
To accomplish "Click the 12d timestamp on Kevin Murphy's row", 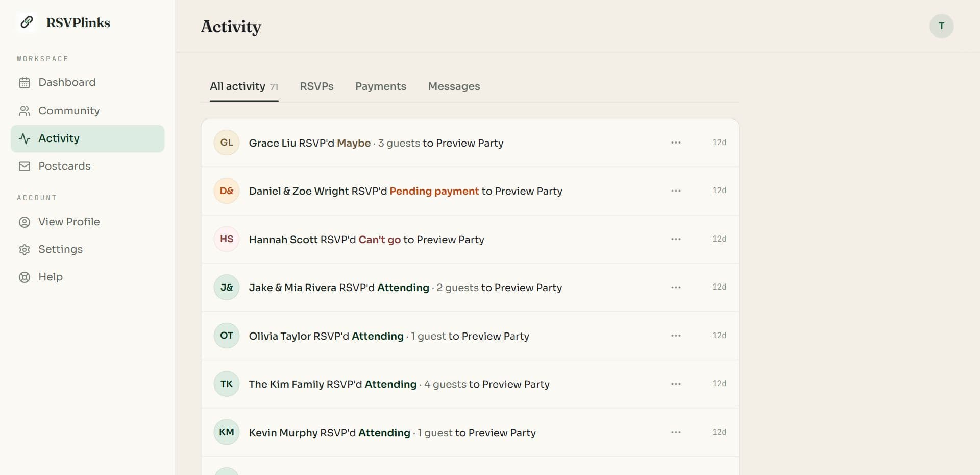I will 719,432.
